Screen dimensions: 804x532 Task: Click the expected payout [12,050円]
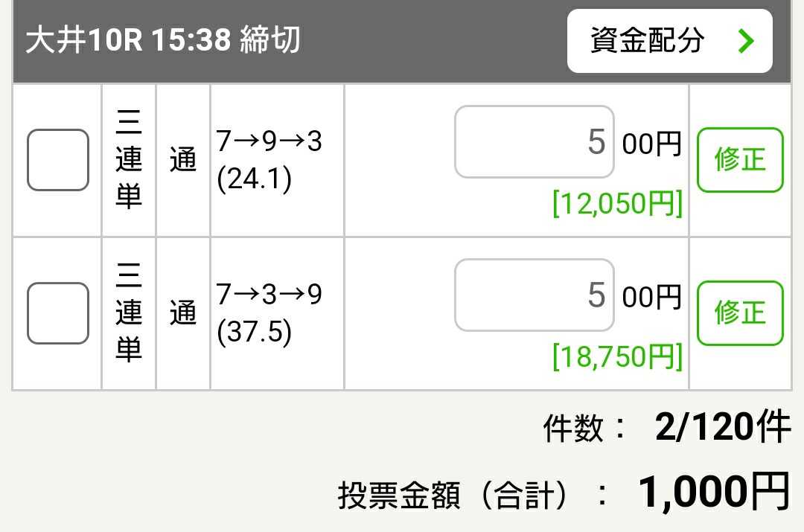(617, 203)
